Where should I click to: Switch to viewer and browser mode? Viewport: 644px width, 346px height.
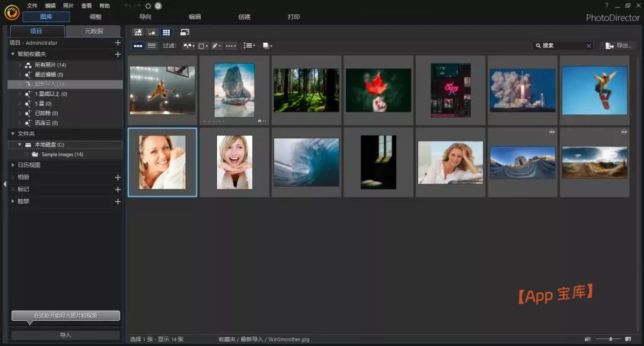pos(138,32)
